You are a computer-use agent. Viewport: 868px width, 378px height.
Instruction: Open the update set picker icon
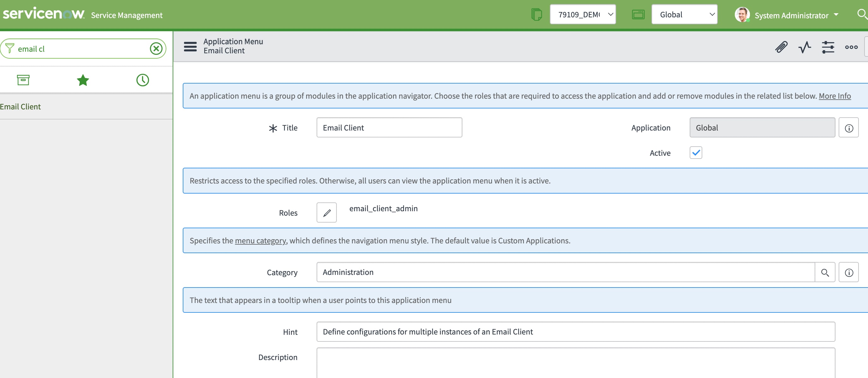click(537, 15)
